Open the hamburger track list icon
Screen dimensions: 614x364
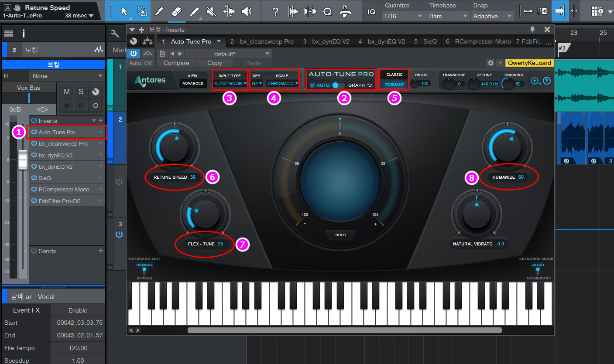pyautogui.click(x=9, y=34)
